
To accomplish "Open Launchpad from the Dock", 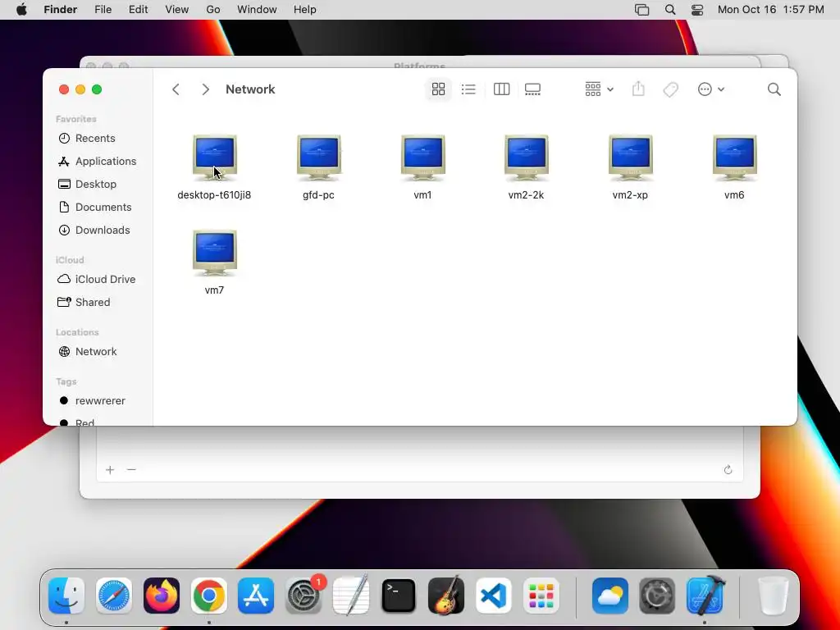I will (x=541, y=596).
